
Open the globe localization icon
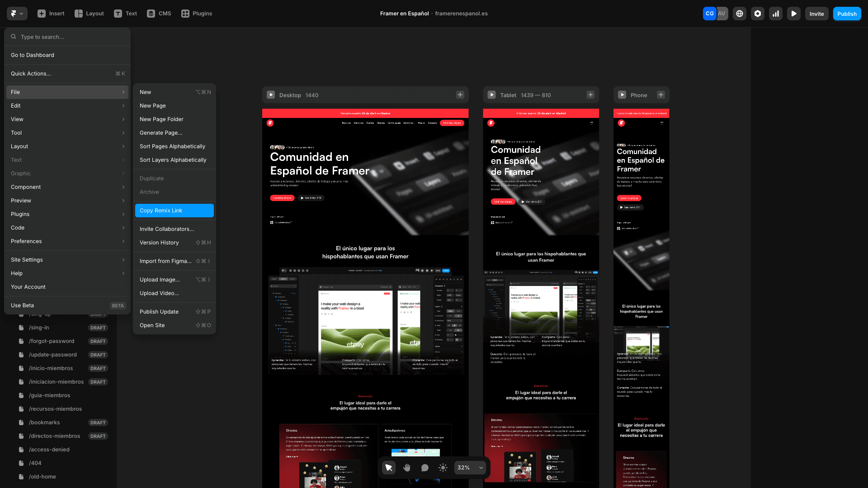(x=740, y=14)
